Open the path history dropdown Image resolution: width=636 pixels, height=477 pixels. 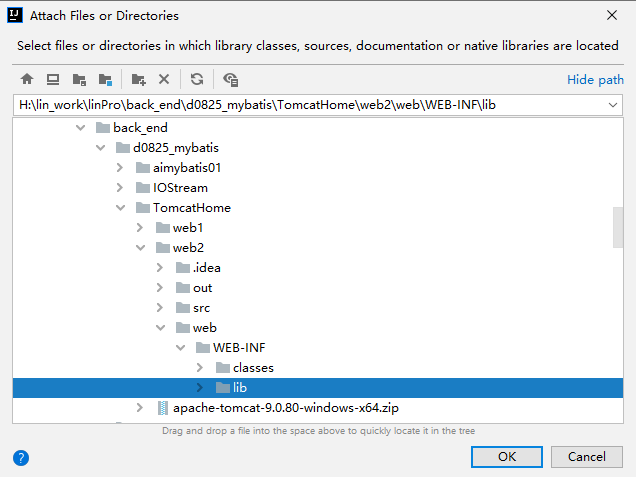[x=612, y=105]
